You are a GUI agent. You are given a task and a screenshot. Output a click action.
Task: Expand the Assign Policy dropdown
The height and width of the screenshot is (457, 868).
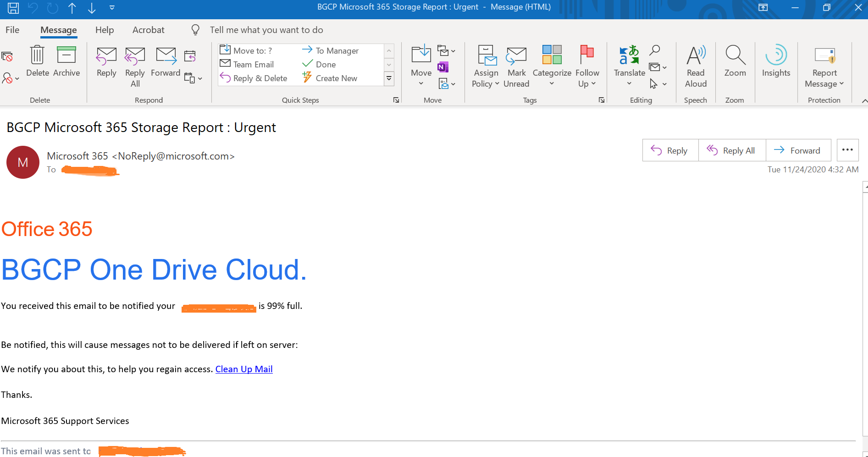[x=486, y=78]
